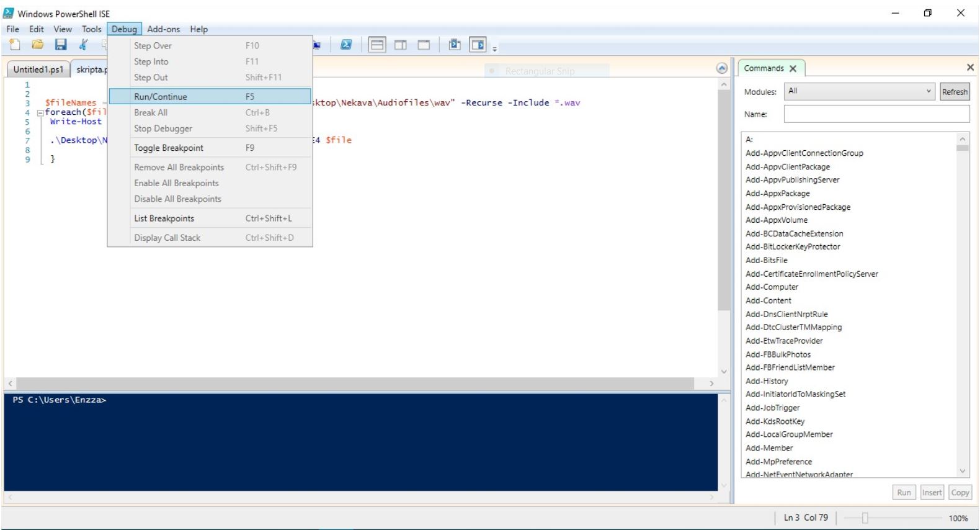Viewport: 980px width, 530px height.
Task: Select Add-Content in the command list
Action: pyautogui.click(x=768, y=301)
